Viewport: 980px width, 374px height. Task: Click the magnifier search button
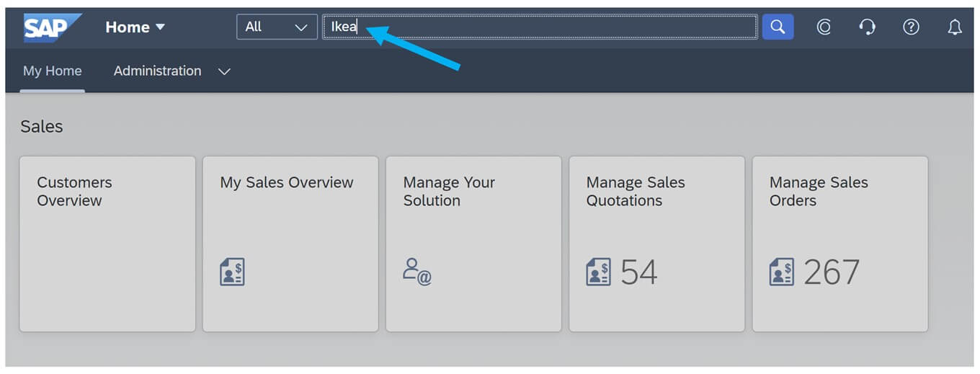point(778,27)
